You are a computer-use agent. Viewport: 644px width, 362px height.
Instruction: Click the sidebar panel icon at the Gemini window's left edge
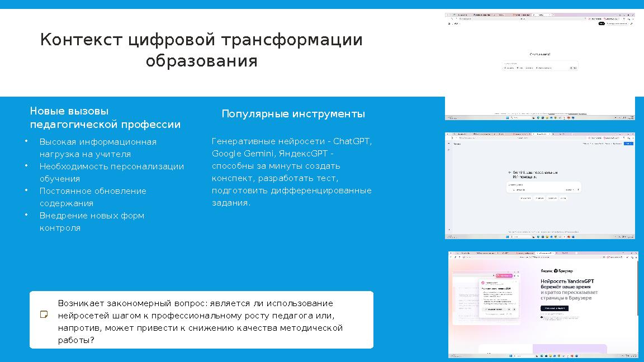pyautogui.click(x=449, y=144)
